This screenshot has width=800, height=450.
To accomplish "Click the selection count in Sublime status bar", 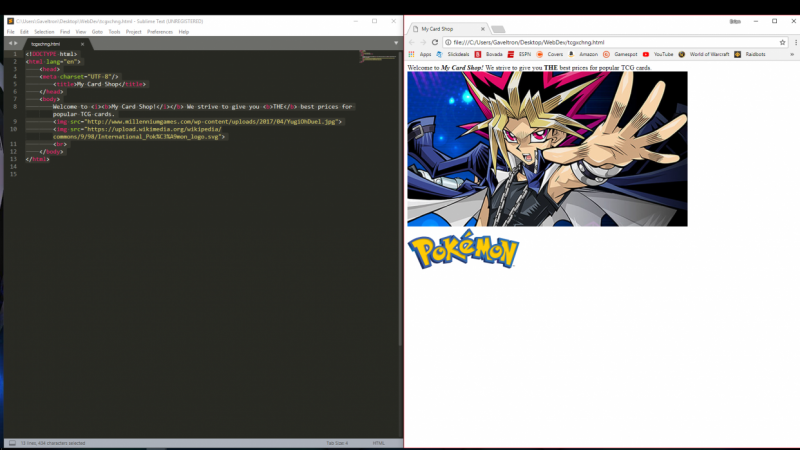I will tap(53, 443).
